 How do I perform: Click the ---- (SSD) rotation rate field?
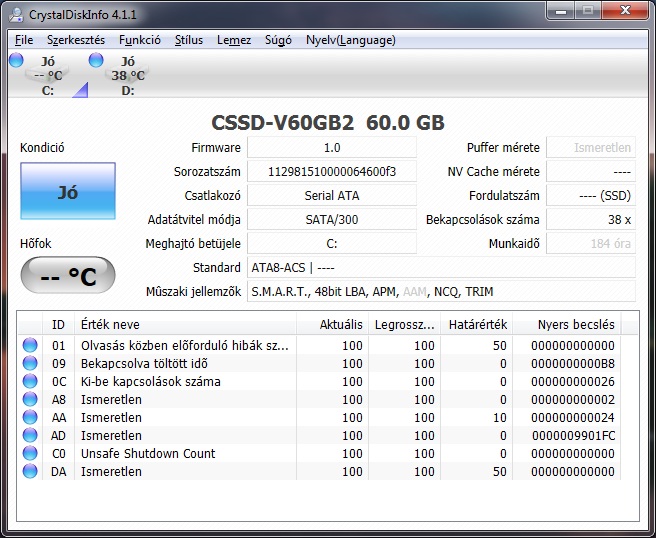click(591, 195)
